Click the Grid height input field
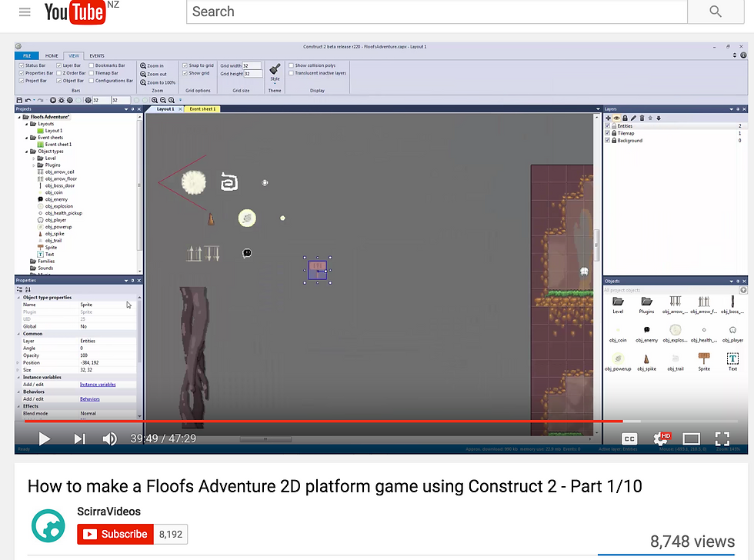This screenshot has width=754, height=560. pos(253,74)
